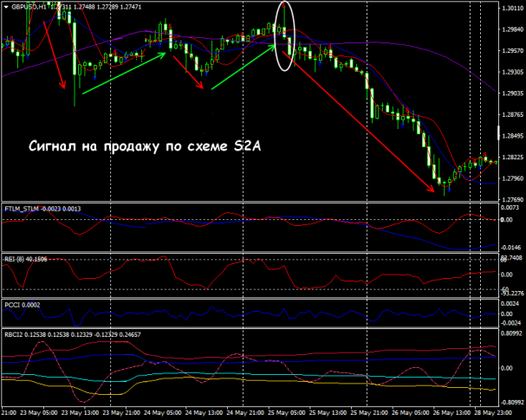Click the current price marker on price scale
The height and width of the screenshot is (420, 526).
click(499, 132)
